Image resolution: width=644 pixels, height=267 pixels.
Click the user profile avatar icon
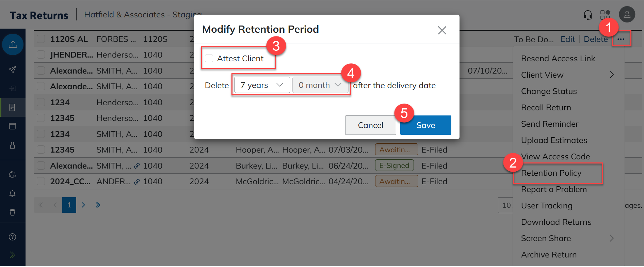(627, 15)
